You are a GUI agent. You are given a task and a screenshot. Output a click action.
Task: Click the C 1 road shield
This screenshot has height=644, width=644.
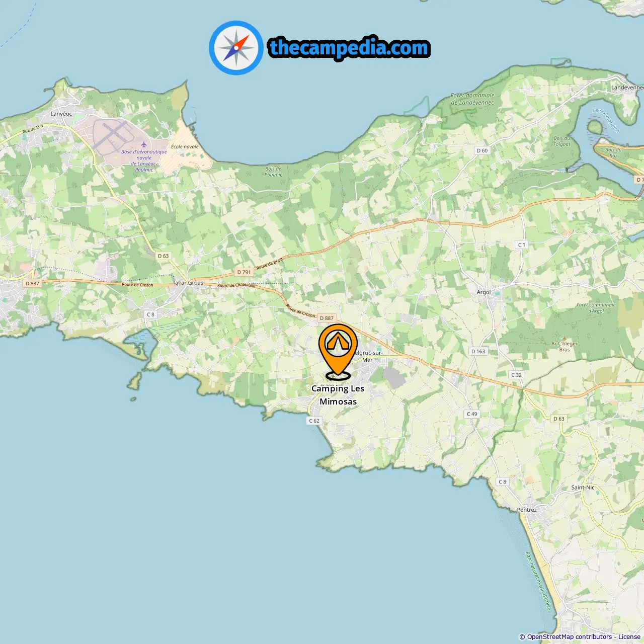522,245
